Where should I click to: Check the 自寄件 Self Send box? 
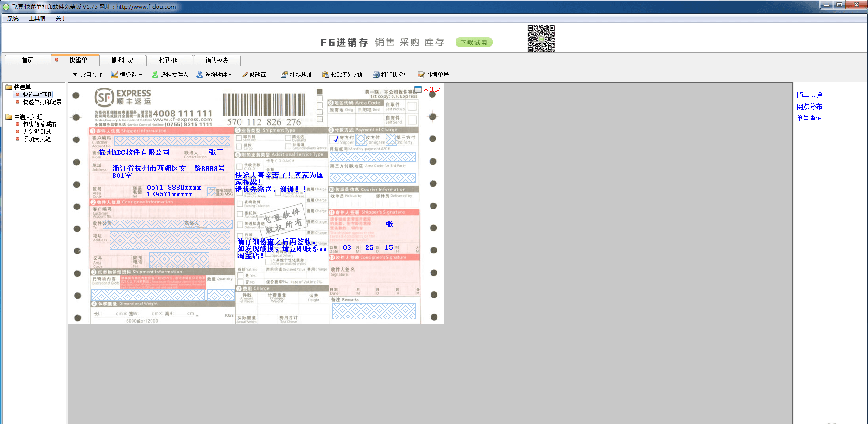click(412, 120)
